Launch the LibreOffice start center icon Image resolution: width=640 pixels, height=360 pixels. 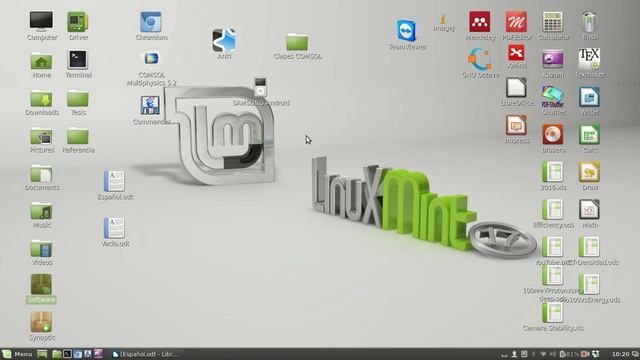click(516, 88)
